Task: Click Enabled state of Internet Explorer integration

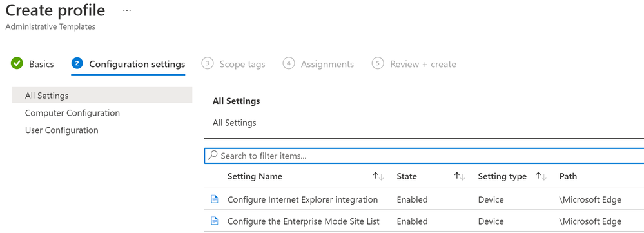Action: [x=412, y=199]
